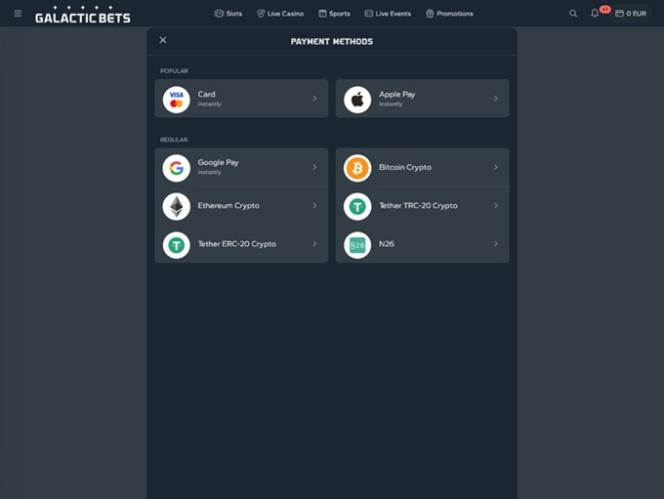Open the 0 EUR wallet balance
This screenshot has width=664, height=499.
coord(631,14)
